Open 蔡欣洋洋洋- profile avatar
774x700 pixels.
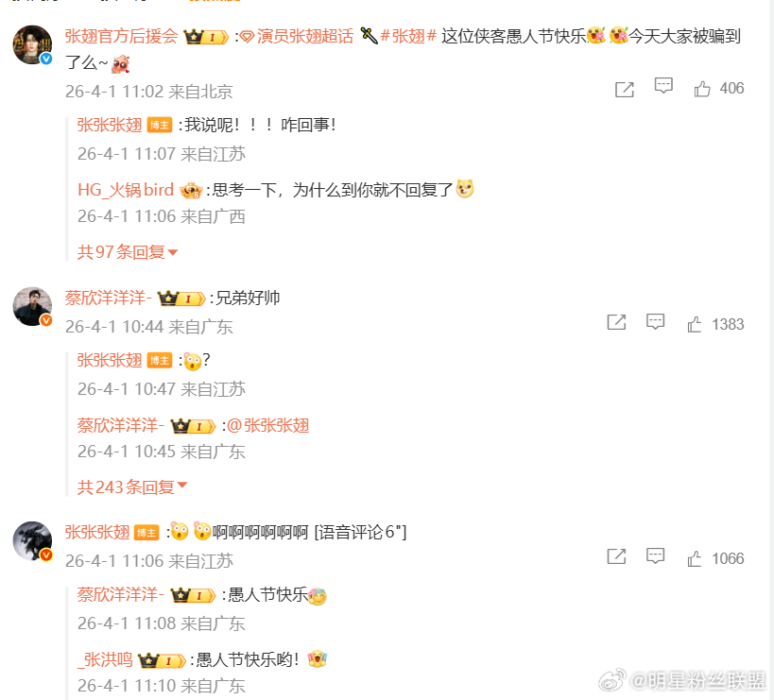32,306
